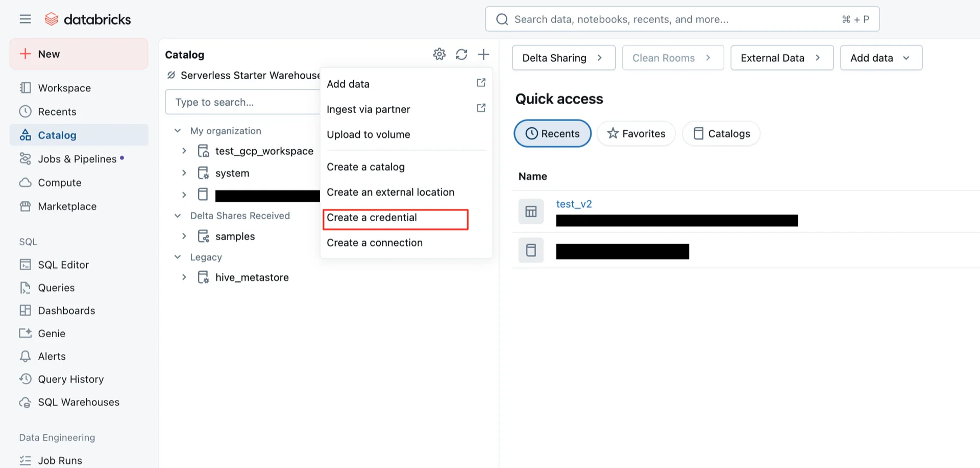Open Genie page
The image size is (980, 468).
point(79,333)
